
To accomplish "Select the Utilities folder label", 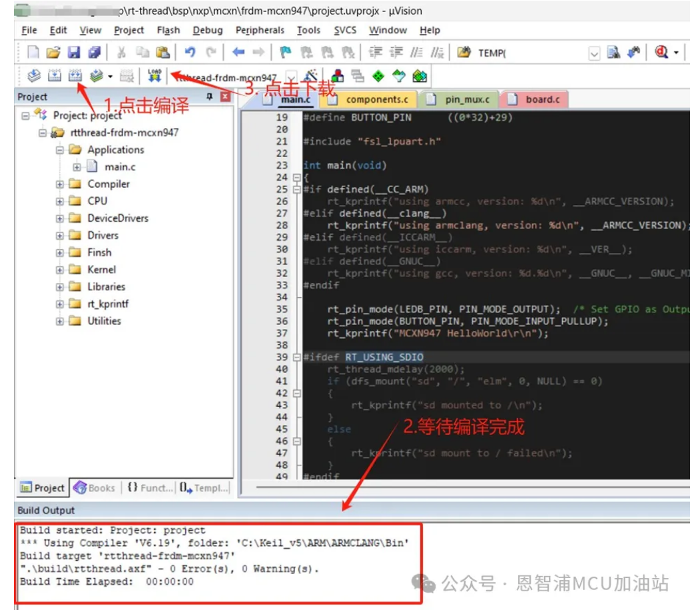I will (104, 321).
